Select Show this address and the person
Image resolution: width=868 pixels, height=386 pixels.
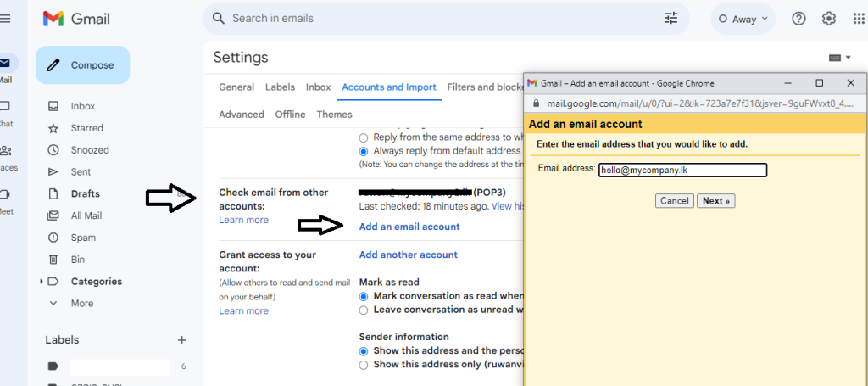[363, 351]
